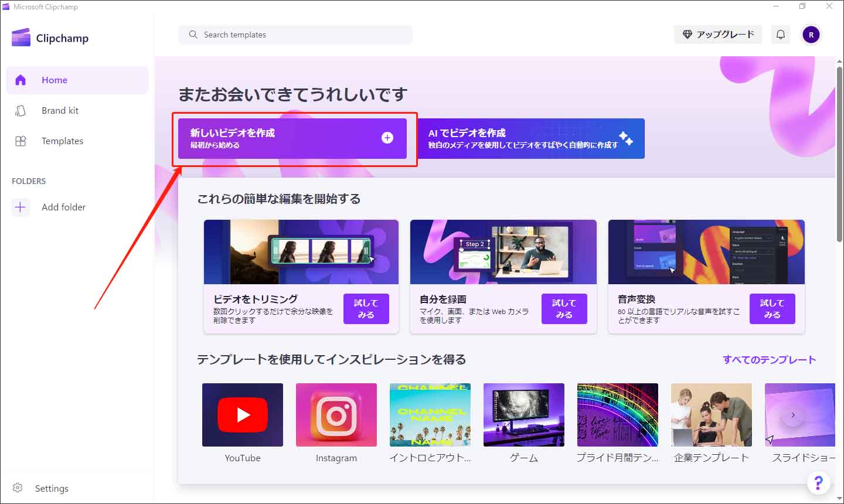Click 音声変換 card thumbnail
Screen dimensions: 844x504
pyautogui.click(x=706, y=252)
